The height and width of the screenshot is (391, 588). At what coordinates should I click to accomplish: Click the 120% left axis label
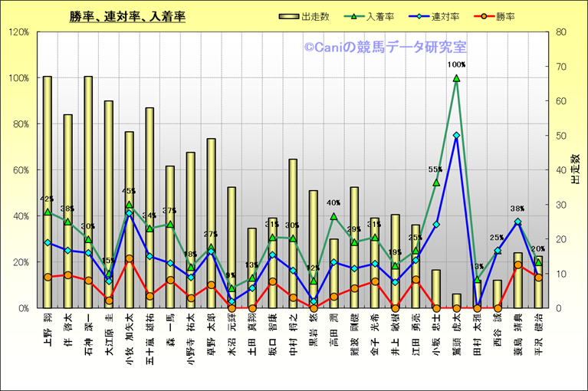18,32
